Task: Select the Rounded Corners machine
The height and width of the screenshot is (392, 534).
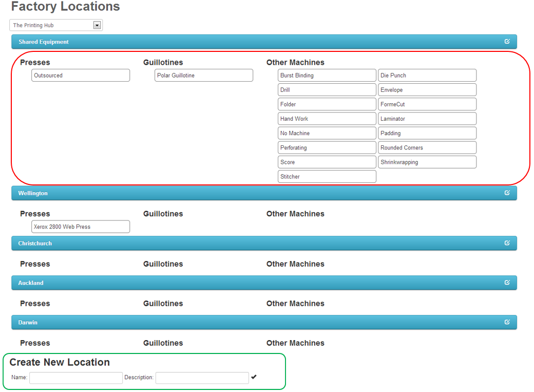Action: tap(427, 147)
